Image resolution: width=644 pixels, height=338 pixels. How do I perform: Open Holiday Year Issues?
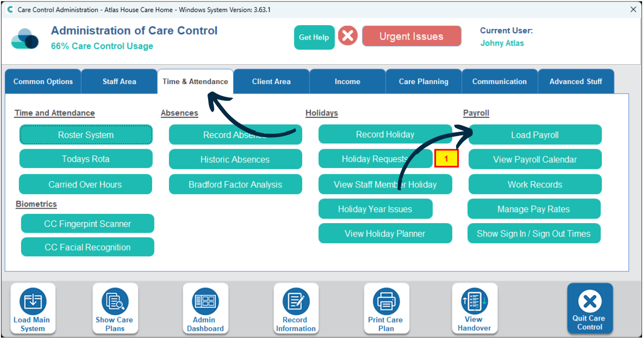[x=375, y=209]
